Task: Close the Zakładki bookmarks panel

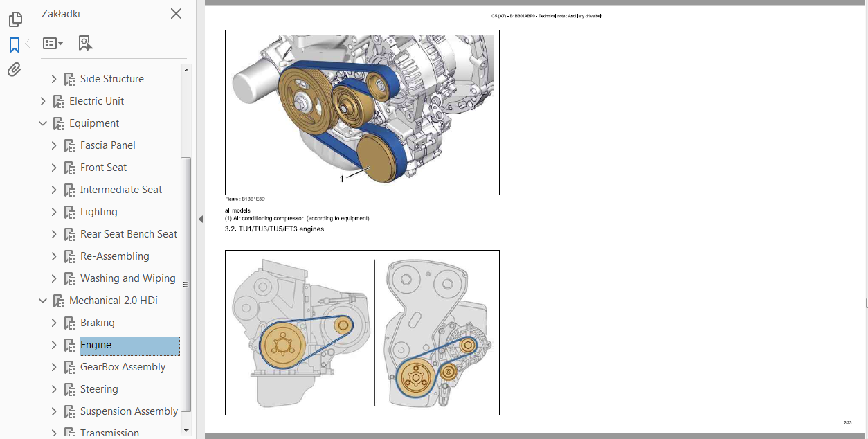Action: click(176, 14)
